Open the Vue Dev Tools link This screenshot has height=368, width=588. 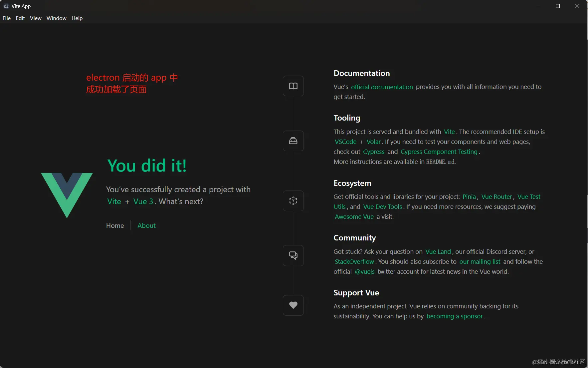[383, 206]
